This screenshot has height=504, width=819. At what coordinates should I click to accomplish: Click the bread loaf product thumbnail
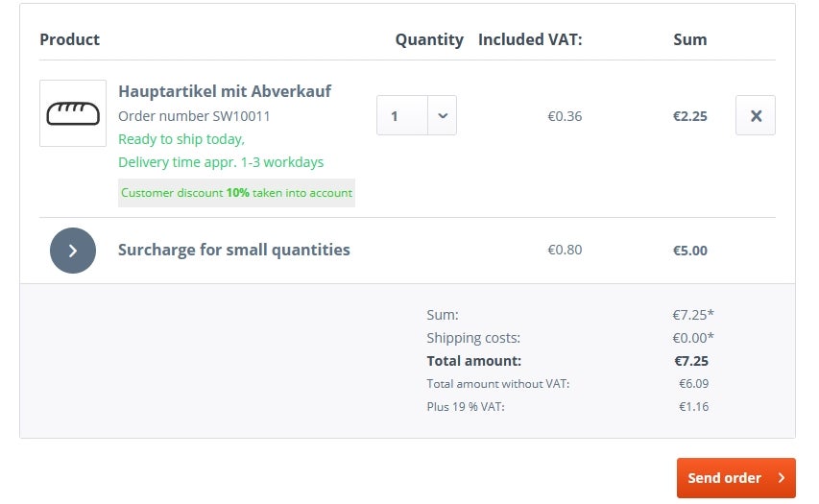click(73, 113)
